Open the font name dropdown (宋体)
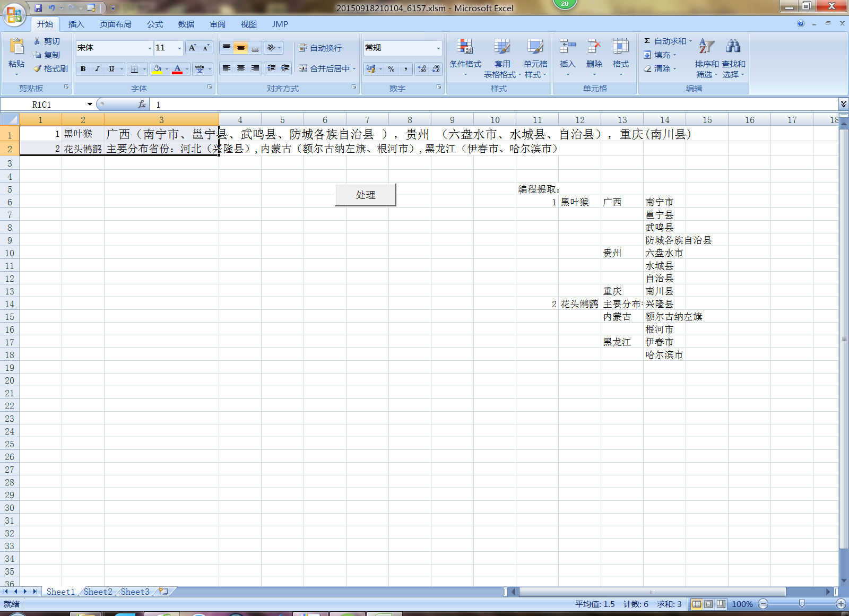 [150, 48]
